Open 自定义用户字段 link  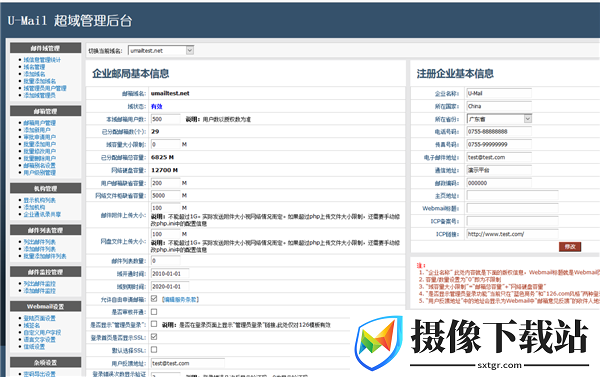[42, 332]
